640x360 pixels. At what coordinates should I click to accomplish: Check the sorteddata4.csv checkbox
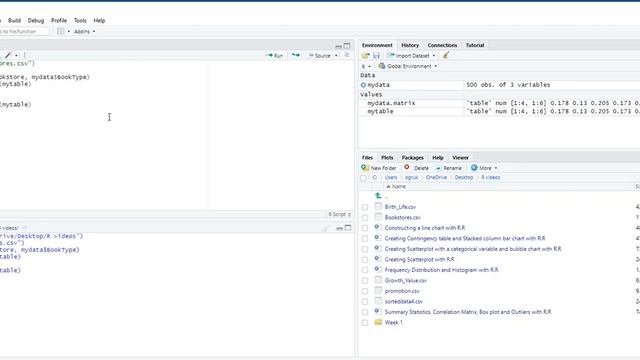click(x=365, y=302)
